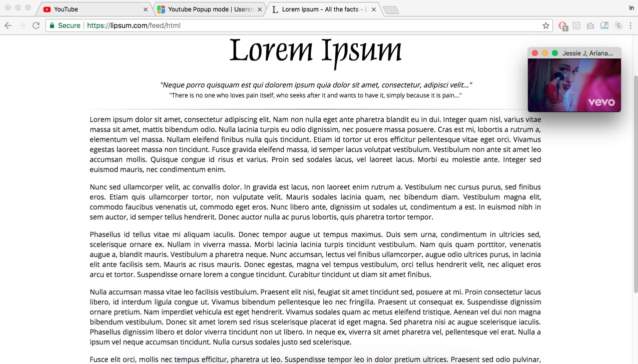The image size is (638, 364).
Task: Close the Jessie J popup window
Action: coord(534,53)
